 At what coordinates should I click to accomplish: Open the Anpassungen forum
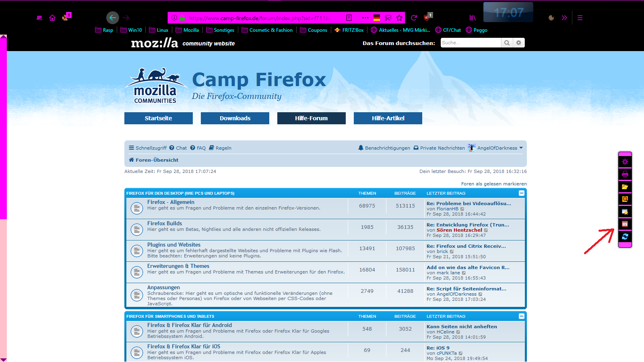(163, 288)
